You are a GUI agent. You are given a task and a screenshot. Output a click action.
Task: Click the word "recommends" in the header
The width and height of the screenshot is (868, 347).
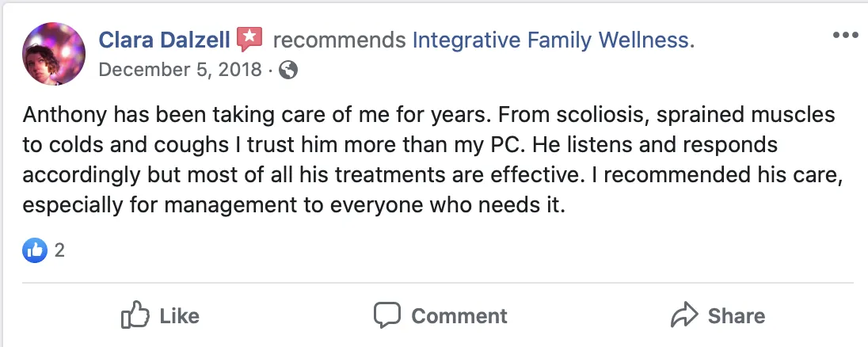pyautogui.click(x=338, y=39)
